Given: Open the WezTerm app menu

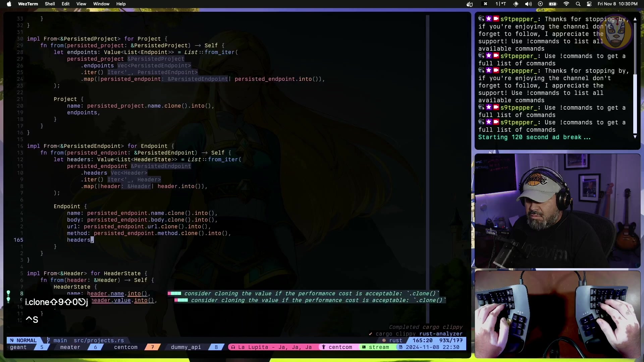Looking at the screenshot, I should 28,4.
